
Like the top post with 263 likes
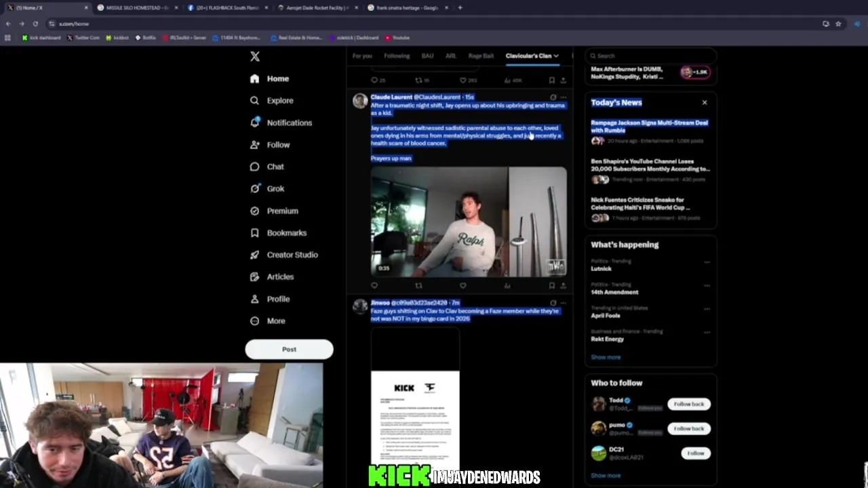467,80
